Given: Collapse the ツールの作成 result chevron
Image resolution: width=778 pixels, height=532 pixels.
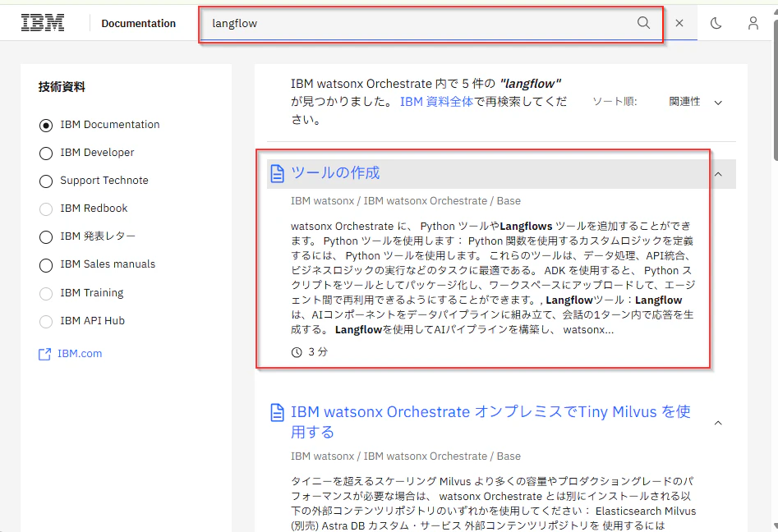Looking at the screenshot, I should (x=718, y=174).
